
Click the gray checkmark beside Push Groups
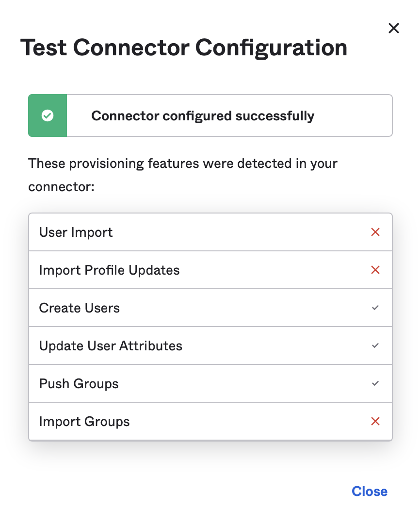click(375, 383)
